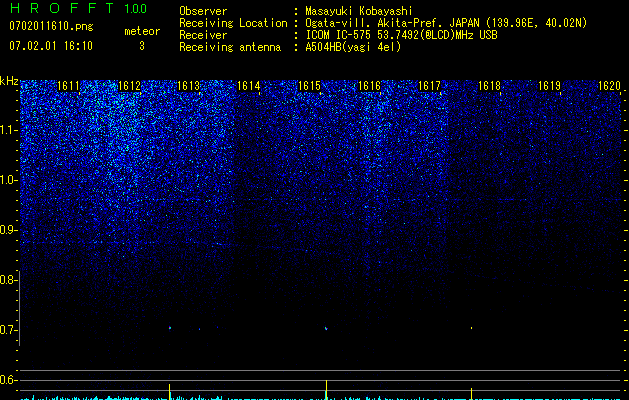Image resolution: width=629 pixels, height=400 pixels.
Task: Click the 0.9 kHz axis label
Action: (8, 230)
